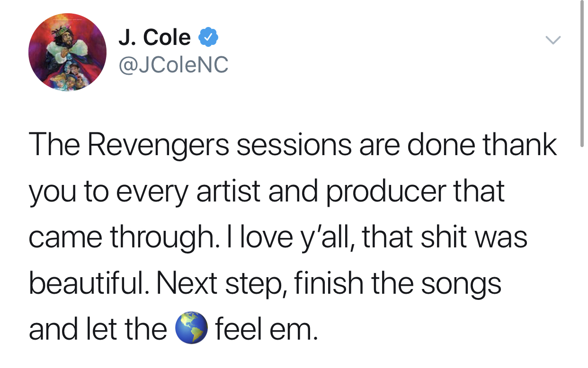Click the first line starting "The Revengers sessions"
Viewport: 588px width, 368px height.
(293, 145)
